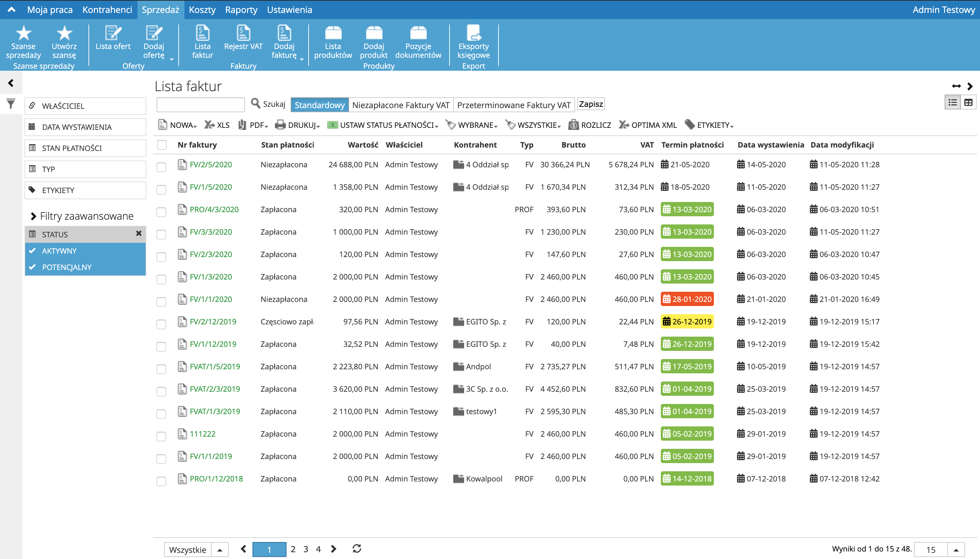Click the filter funnel icon in sidebar
This screenshot has width=980, height=559.
[x=11, y=104]
